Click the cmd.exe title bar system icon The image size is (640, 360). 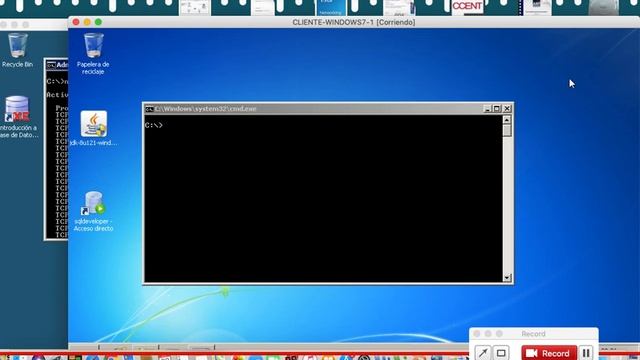(x=149, y=109)
